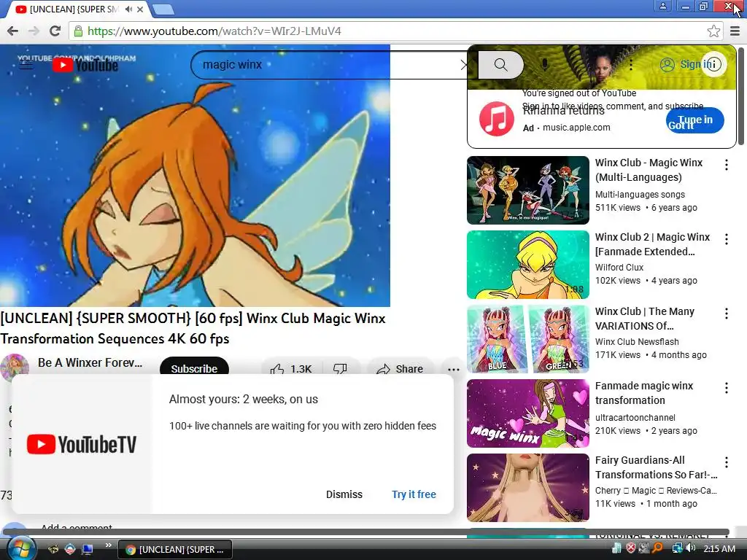
Task: Expand quick launch chevron on taskbar
Action: tap(109, 545)
